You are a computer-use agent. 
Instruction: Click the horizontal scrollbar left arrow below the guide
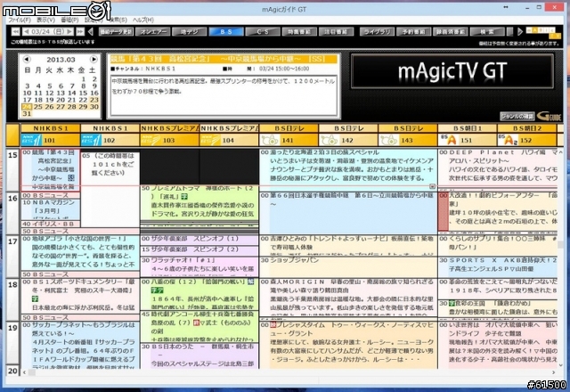point(24,372)
